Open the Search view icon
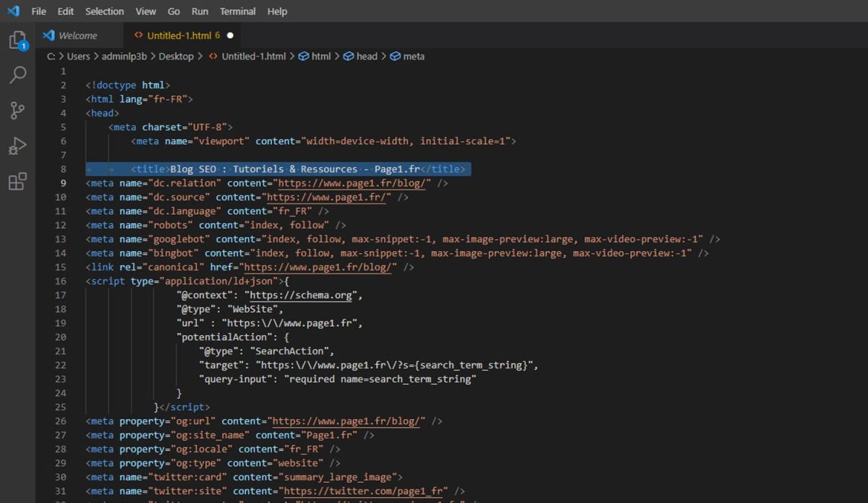The height and width of the screenshot is (503, 868). coord(17,75)
